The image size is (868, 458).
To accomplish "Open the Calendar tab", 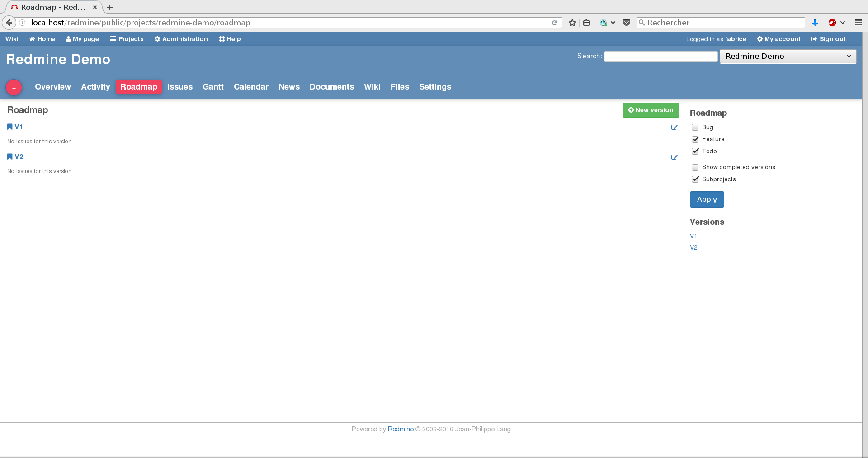I will [251, 87].
